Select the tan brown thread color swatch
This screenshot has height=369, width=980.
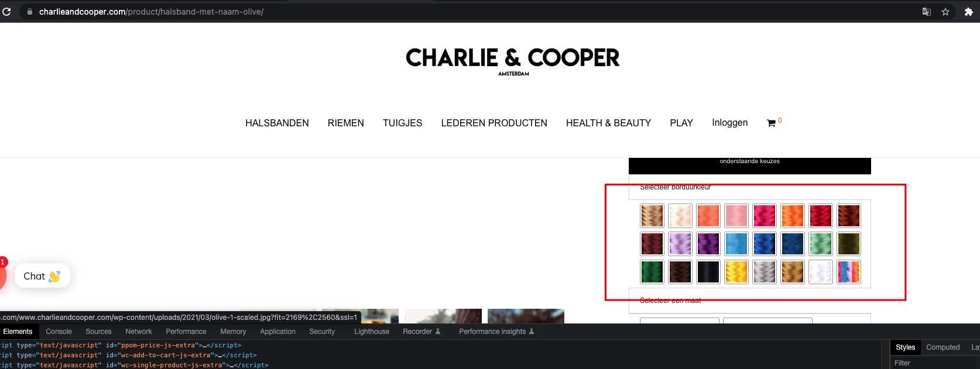(652, 216)
